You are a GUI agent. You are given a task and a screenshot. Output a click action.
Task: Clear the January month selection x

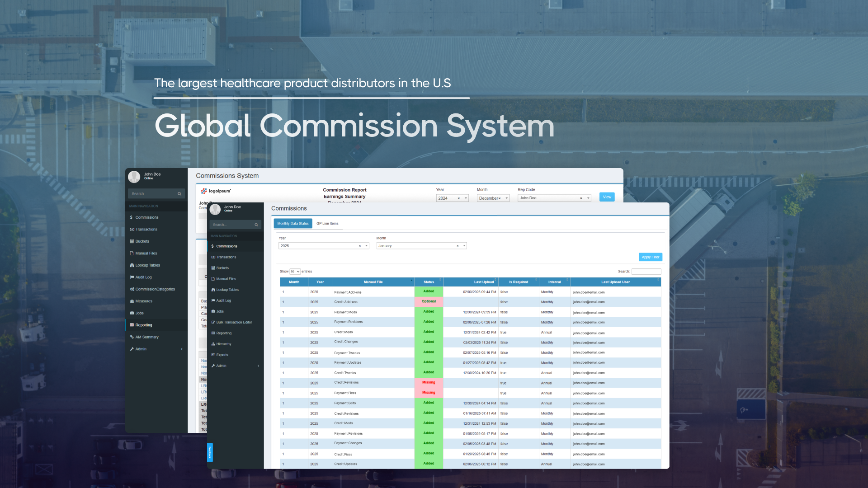coord(458,246)
